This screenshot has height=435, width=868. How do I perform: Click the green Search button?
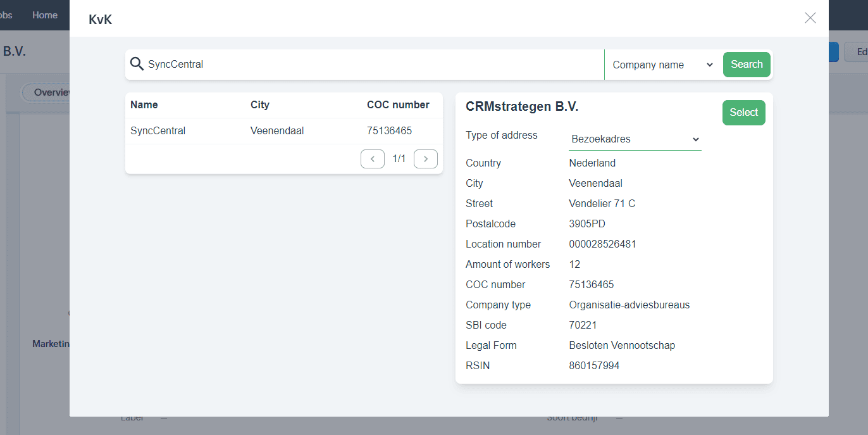tap(747, 65)
